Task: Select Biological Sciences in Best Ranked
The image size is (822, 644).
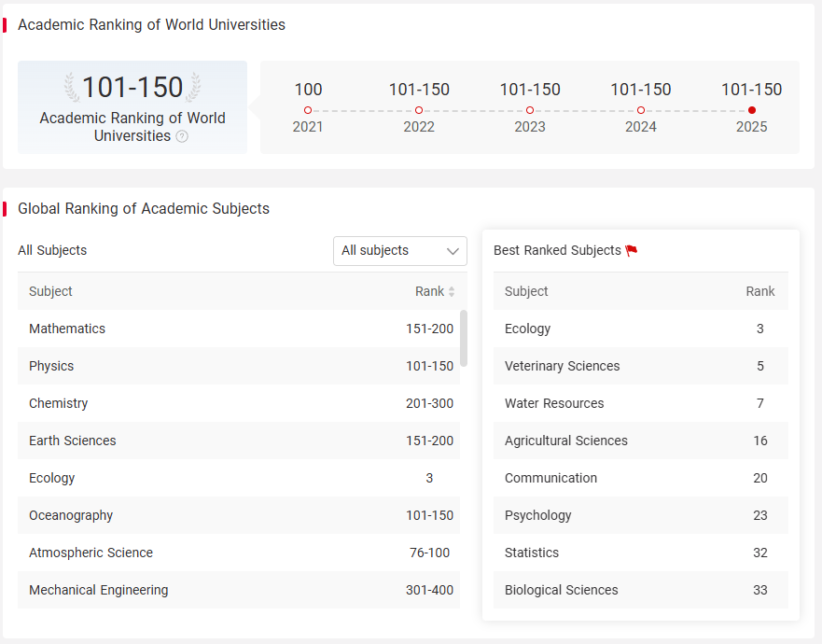Action: [641, 590]
